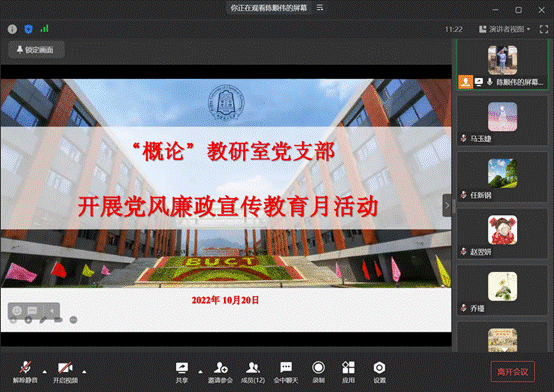554x392 pixels.
Task: Show the members list (成员 12)
Action: pyautogui.click(x=253, y=372)
